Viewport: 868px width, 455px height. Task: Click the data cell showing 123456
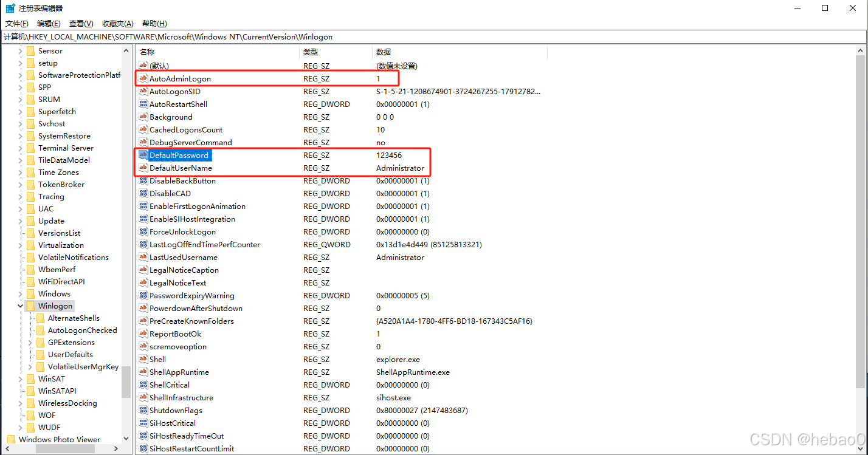tap(389, 155)
